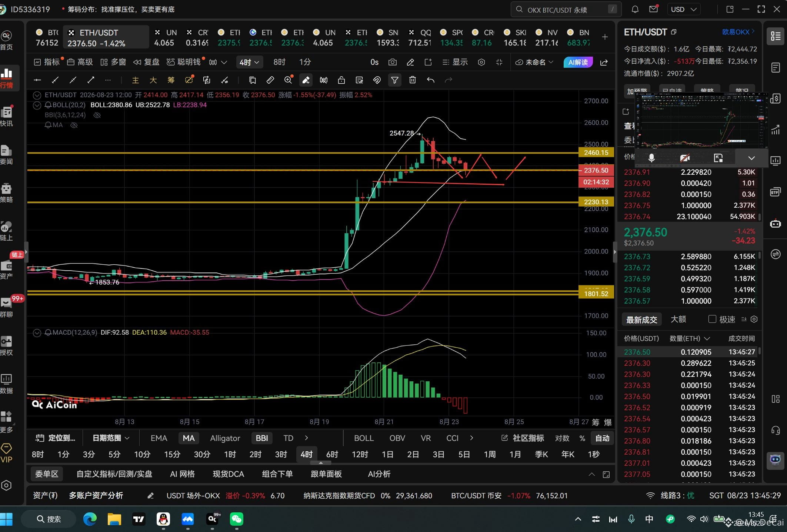Screen dimensions: 787x532
Task: Share the chart via share arrow icon
Action: point(604,62)
